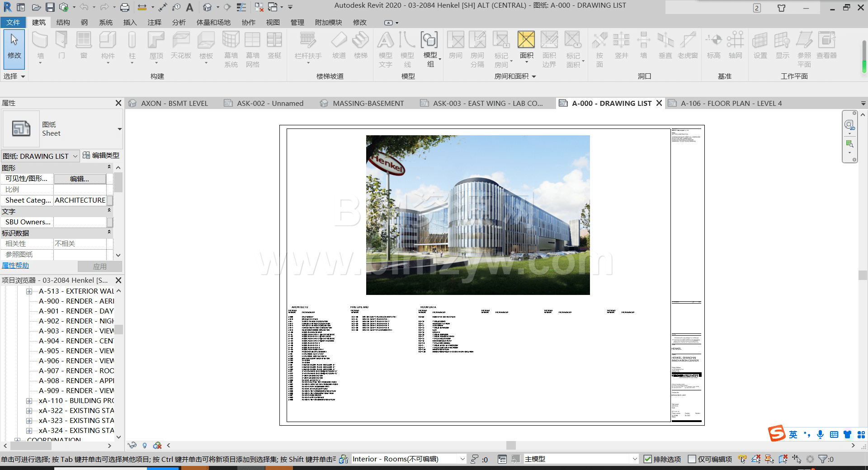Screen dimensions: 868x470
Task: Click the project browser vertical scrollbar thumb
Action: (118, 329)
